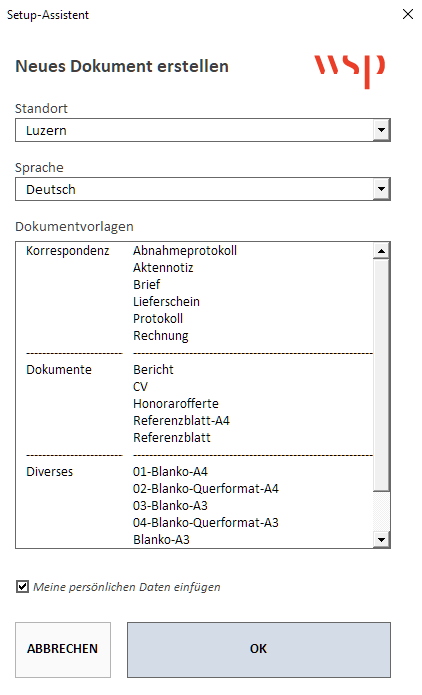Screen dimensions: 422x695
Task: Select the Abnahmeprotokoll template
Action: (185, 251)
